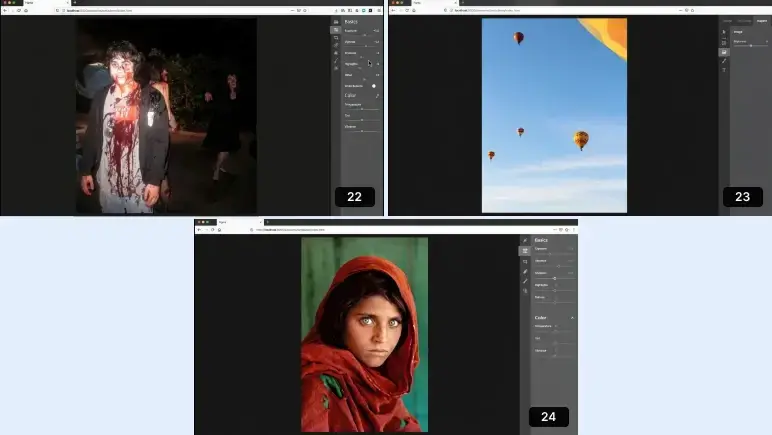Go back in zombie photo browser window

5,10
